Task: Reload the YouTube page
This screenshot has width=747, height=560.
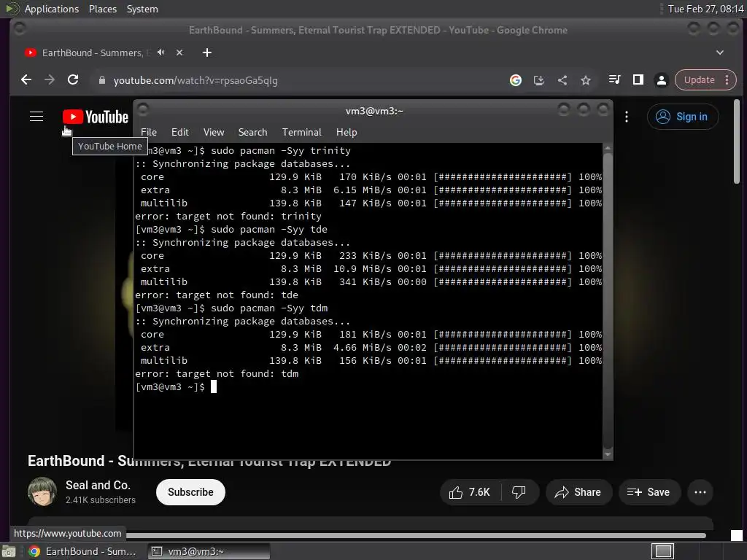Action: 73,80
